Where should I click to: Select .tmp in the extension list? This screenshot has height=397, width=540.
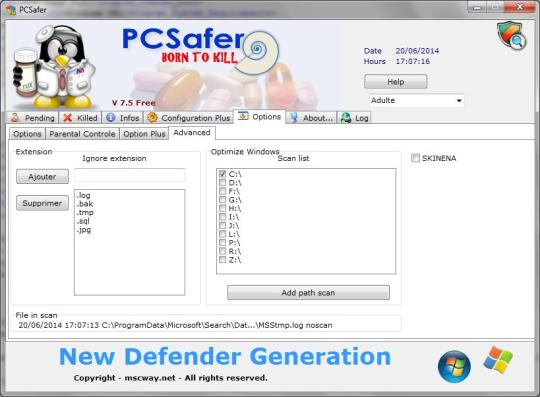[x=85, y=212]
